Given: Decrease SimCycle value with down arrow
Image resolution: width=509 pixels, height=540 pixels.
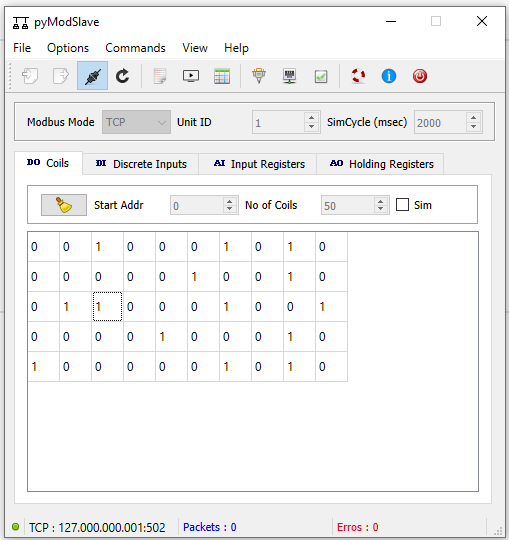Looking at the screenshot, I should tap(474, 126).
